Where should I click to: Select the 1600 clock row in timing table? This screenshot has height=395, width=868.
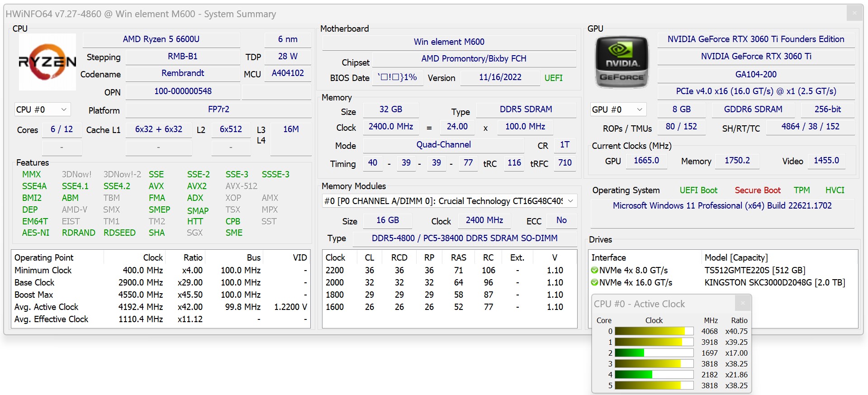pos(450,307)
